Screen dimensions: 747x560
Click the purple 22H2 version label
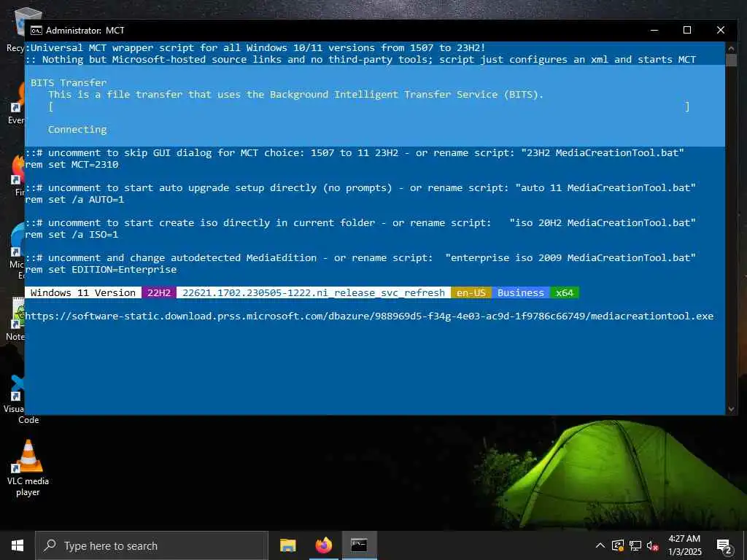[158, 293]
